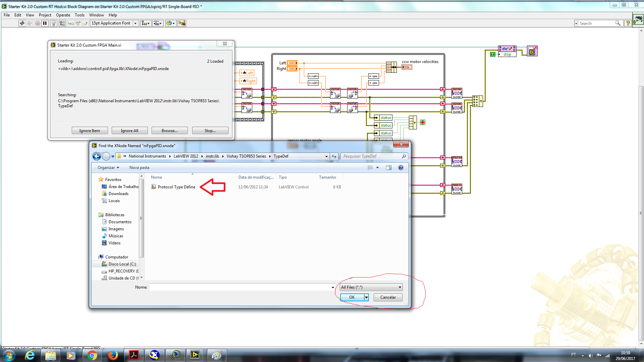Click Ignore All in loading dialog
The height and width of the screenshot is (362, 644).
coord(129,131)
